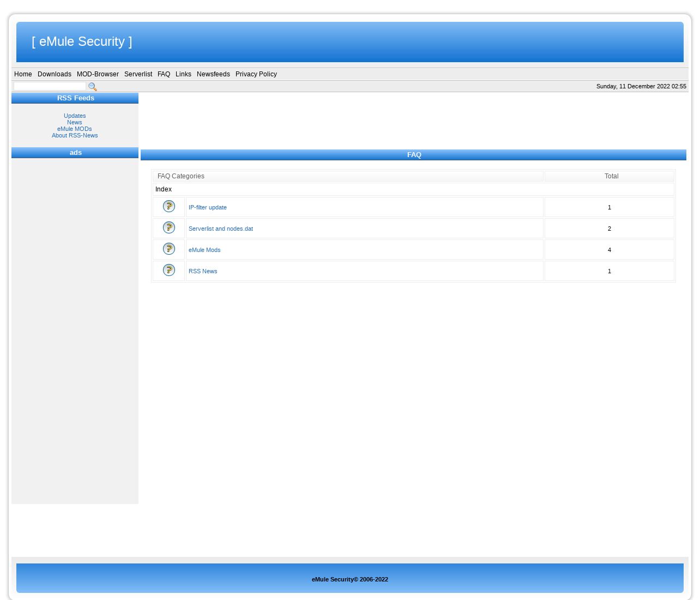Image resolution: width=700 pixels, height=600 pixels.
Task: Select FAQ in the navigation bar
Action: pos(164,74)
